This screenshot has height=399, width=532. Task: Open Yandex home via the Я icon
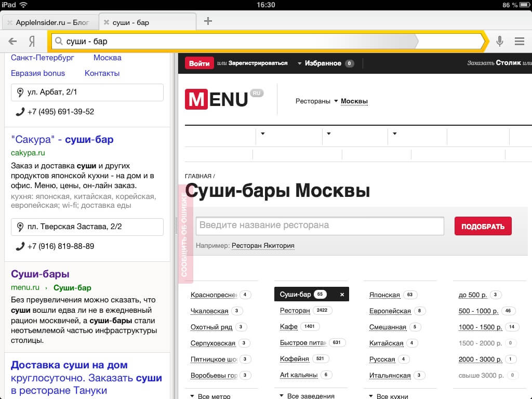tap(32, 42)
